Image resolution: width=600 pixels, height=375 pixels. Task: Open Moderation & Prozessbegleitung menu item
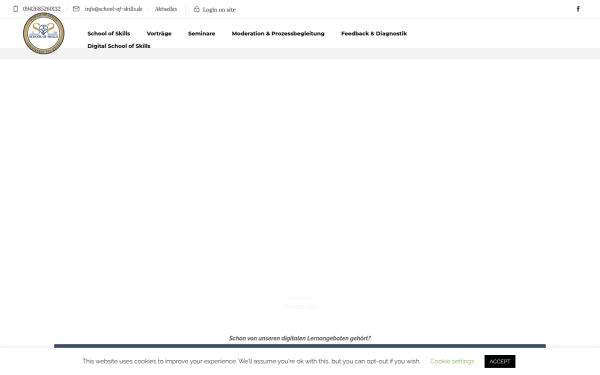click(278, 33)
